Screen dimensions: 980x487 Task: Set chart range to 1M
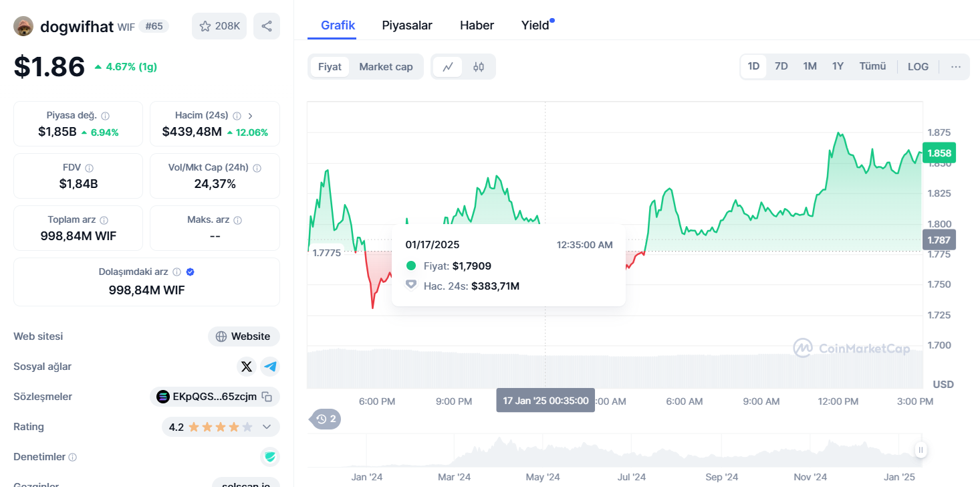coord(810,66)
